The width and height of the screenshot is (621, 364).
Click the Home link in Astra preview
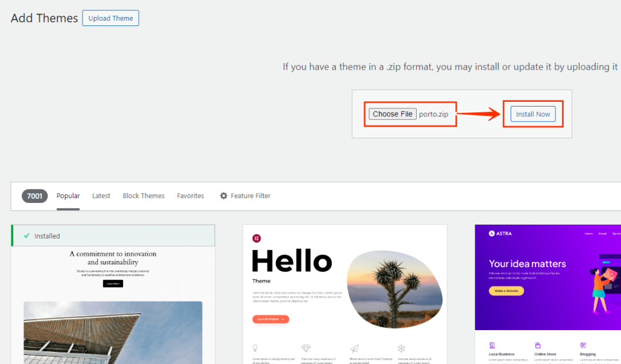[588, 233]
